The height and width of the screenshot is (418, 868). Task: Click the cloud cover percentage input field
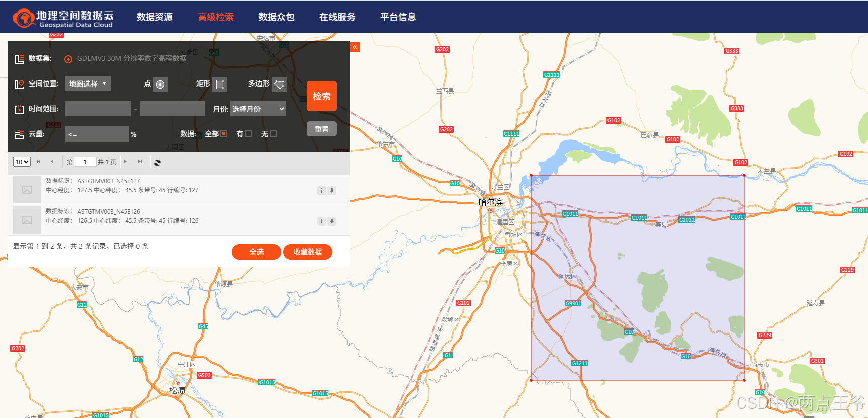[x=97, y=134]
